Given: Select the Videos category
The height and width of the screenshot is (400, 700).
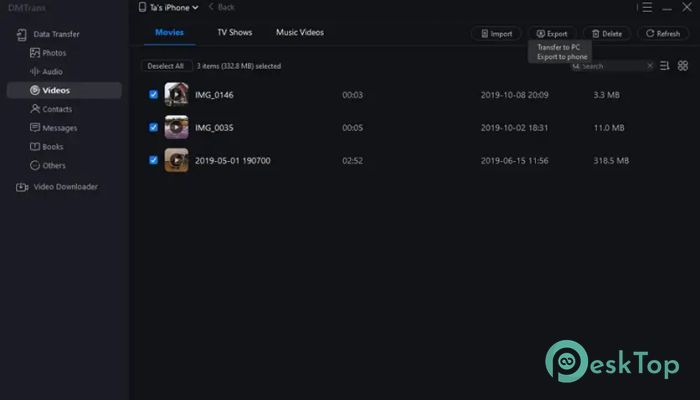Looking at the screenshot, I should coord(64,90).
